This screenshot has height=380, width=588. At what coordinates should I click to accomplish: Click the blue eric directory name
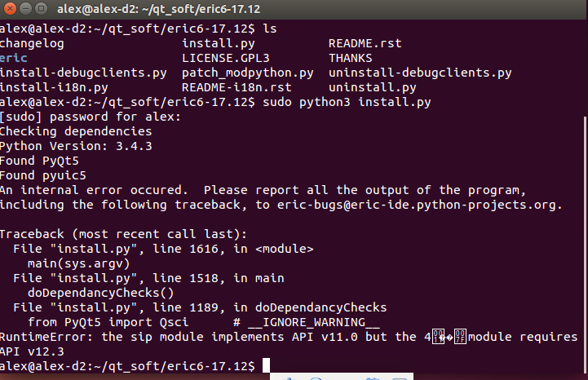click(x=14, y=58)
